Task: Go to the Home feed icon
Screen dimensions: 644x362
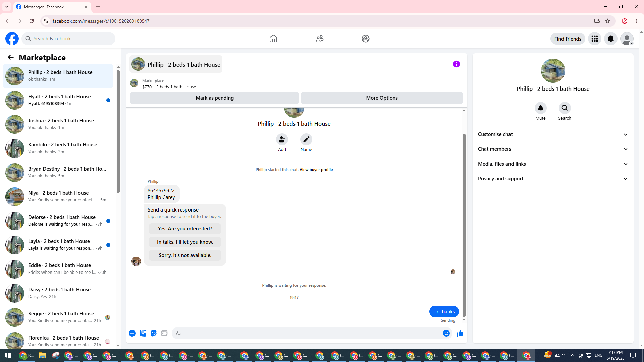Action: click(273, 39)
